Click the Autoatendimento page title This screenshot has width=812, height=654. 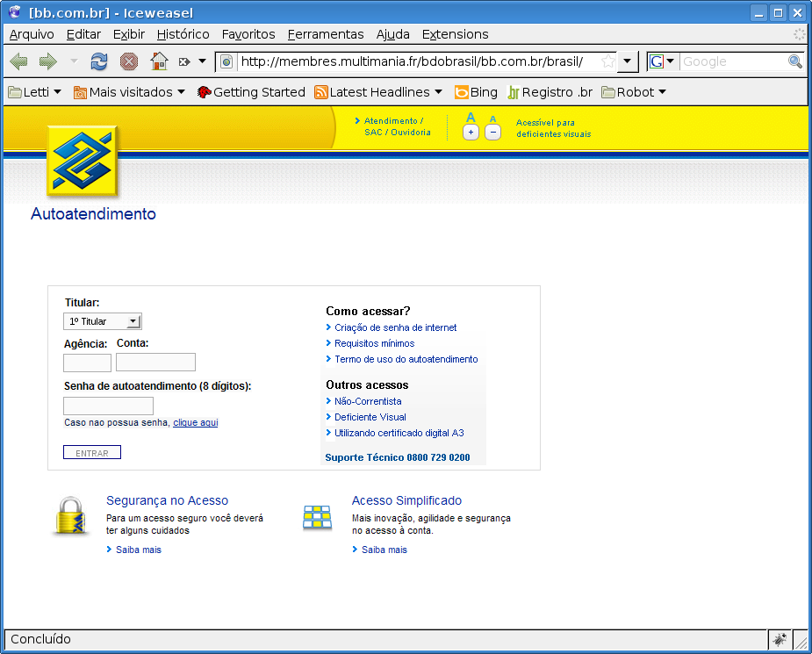(x=93, y=214)
